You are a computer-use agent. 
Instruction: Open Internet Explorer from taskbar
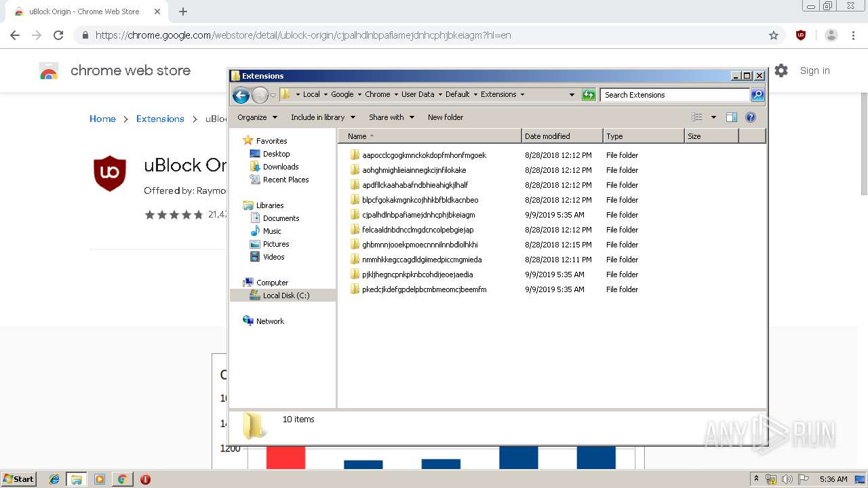pos(54,479)
